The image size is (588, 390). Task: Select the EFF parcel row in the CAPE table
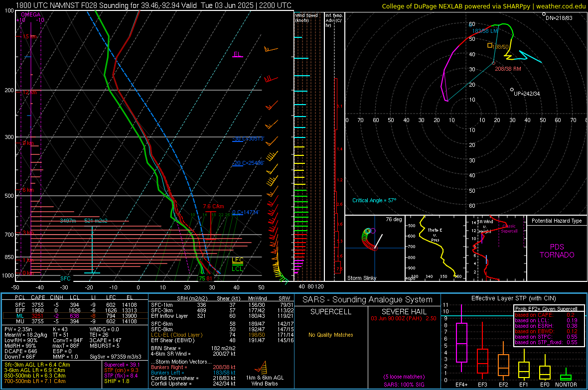75,310
